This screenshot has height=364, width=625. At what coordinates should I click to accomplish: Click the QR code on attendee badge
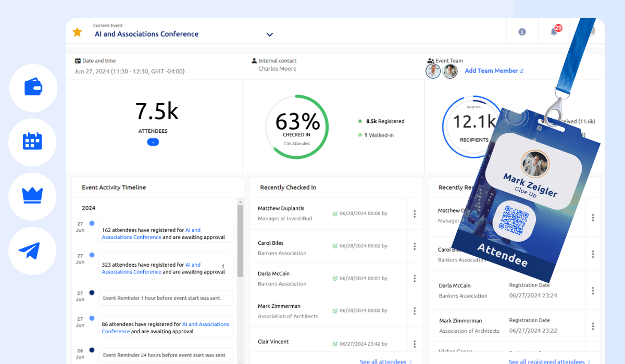514,221
